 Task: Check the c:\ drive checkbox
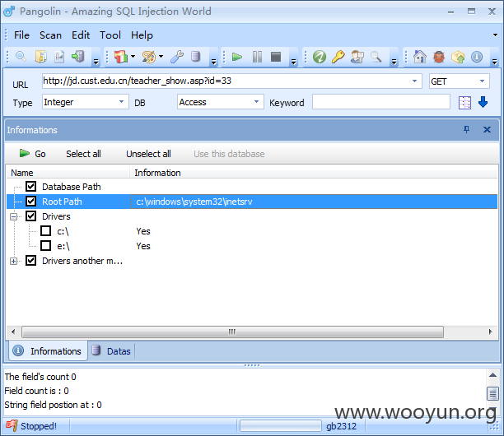coord(45,231)
